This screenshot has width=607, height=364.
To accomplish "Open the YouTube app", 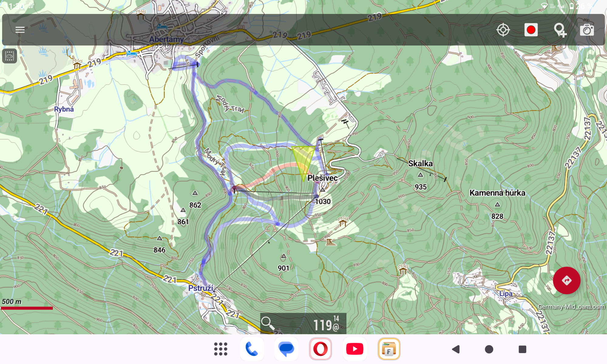I will coord(354,349).
